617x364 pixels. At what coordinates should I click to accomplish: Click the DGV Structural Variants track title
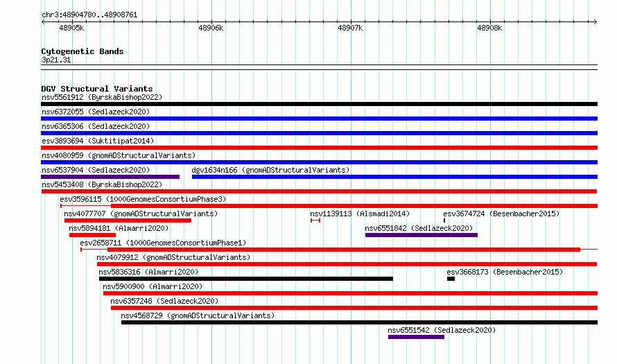(x=97, y=89)
